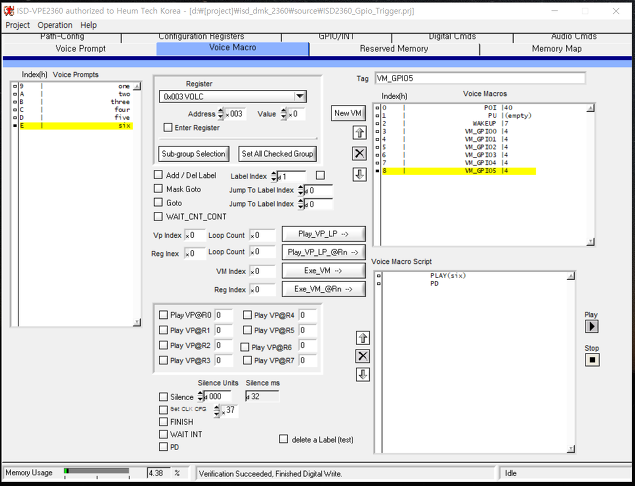Click the Vp Index input field
The width and height of the screenshot is (635, 486).
point(195,235)
